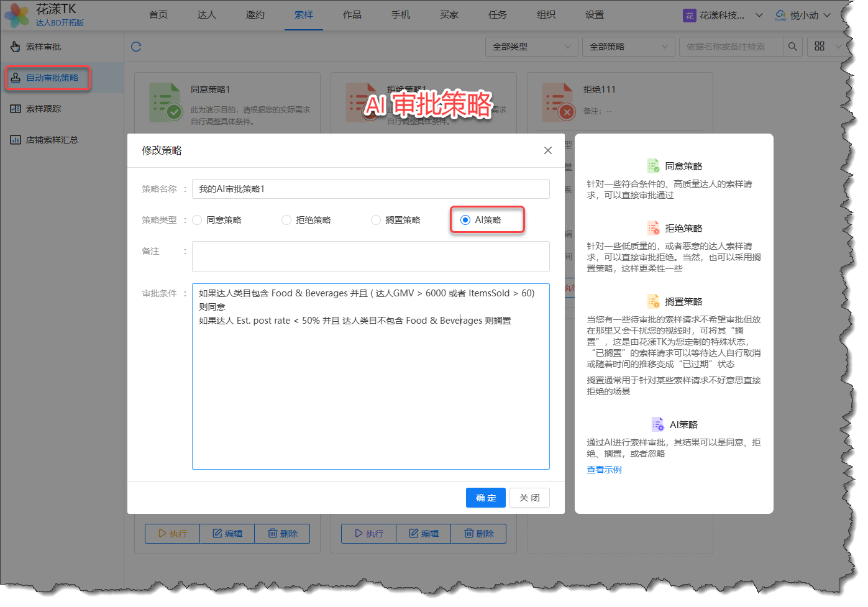Click the 确定 button

[x=485, y=498]
